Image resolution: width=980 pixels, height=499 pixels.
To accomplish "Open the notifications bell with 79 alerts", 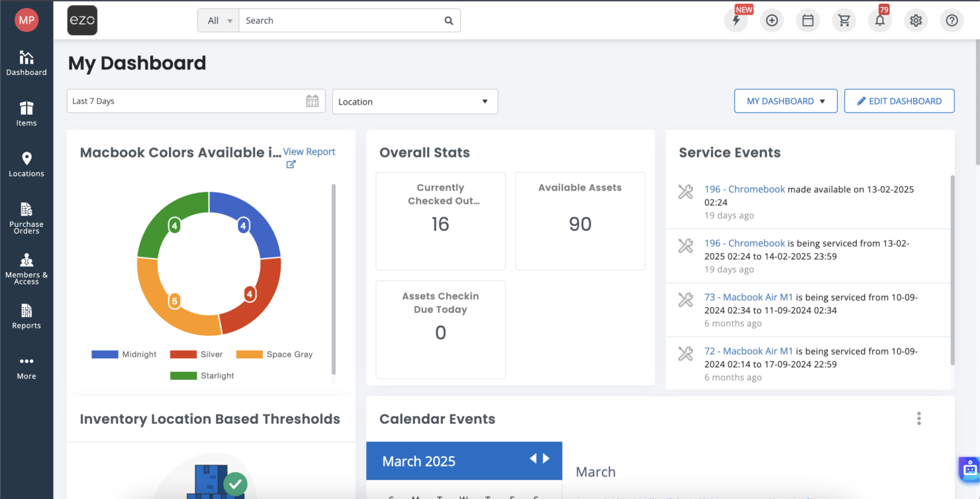I will 879,21.
